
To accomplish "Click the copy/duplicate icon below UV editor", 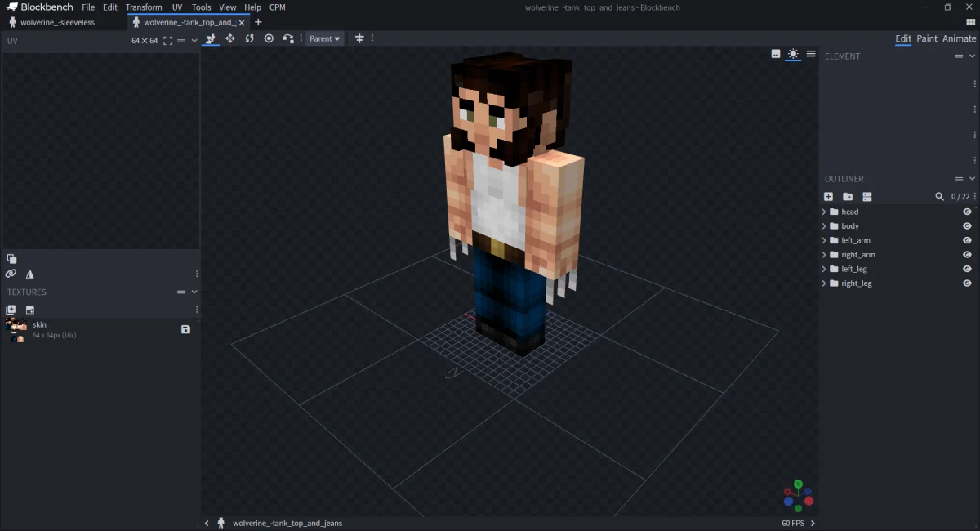I will [x=11, y=258].
